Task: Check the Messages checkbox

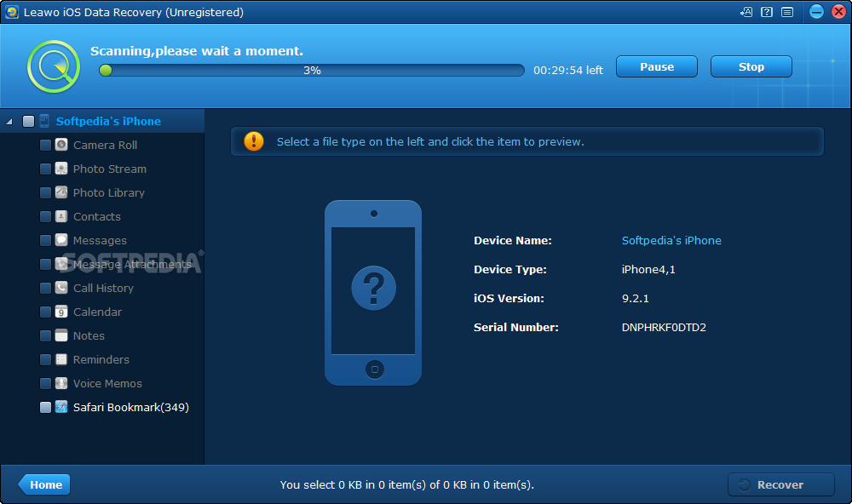Action: point(46,241)
